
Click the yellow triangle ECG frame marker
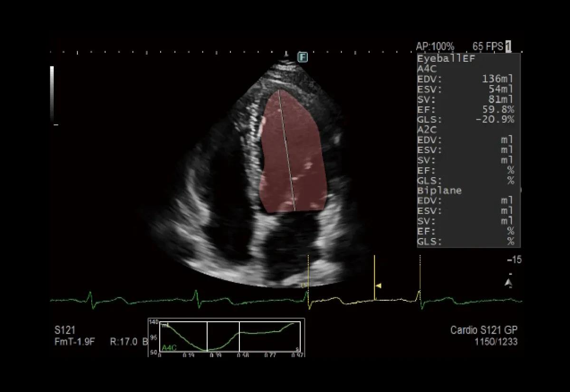tap(379, 286)
